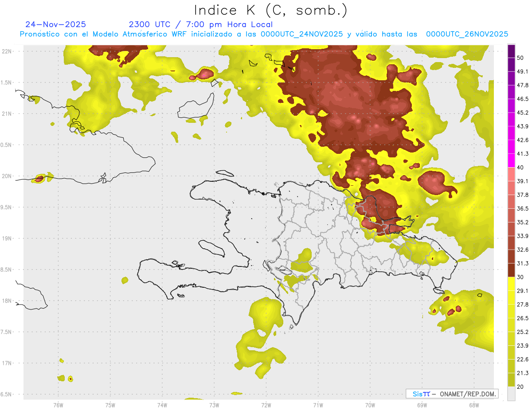Click the colorbar value "20" at bottom

click(x=520, y=387)
